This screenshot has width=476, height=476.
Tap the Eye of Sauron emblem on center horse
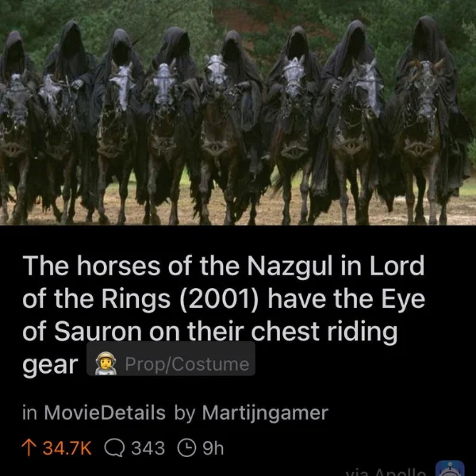click(215, 148)
